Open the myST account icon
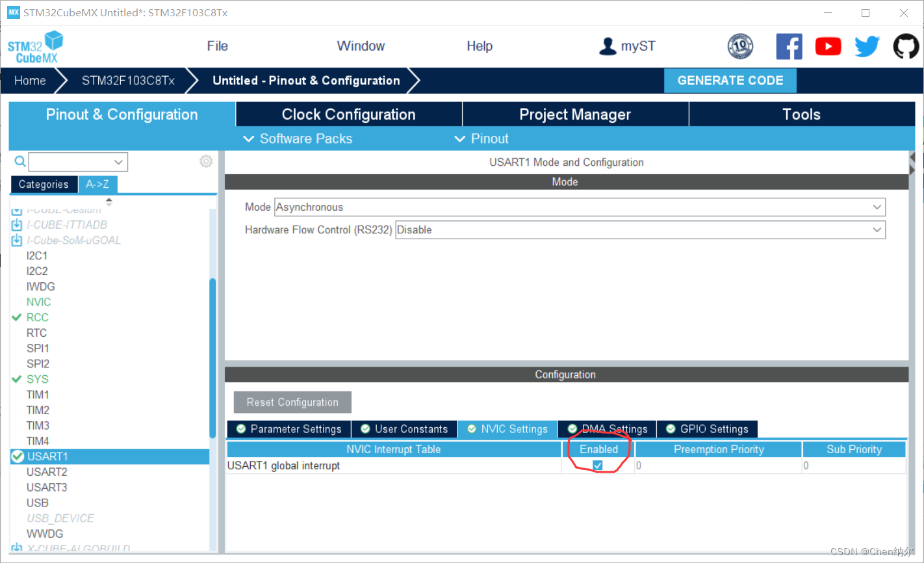This screenshot has width=924, height=563. 608,46
